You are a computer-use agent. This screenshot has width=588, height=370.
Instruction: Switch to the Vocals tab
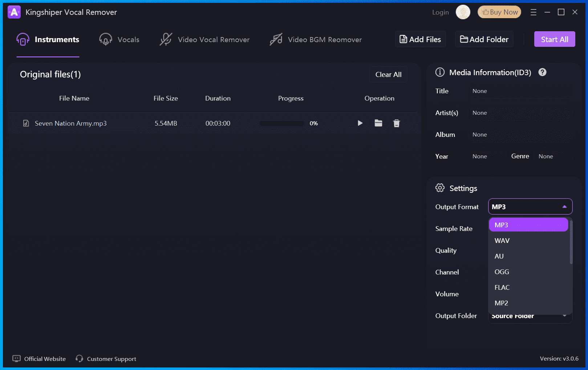point(119,40)
